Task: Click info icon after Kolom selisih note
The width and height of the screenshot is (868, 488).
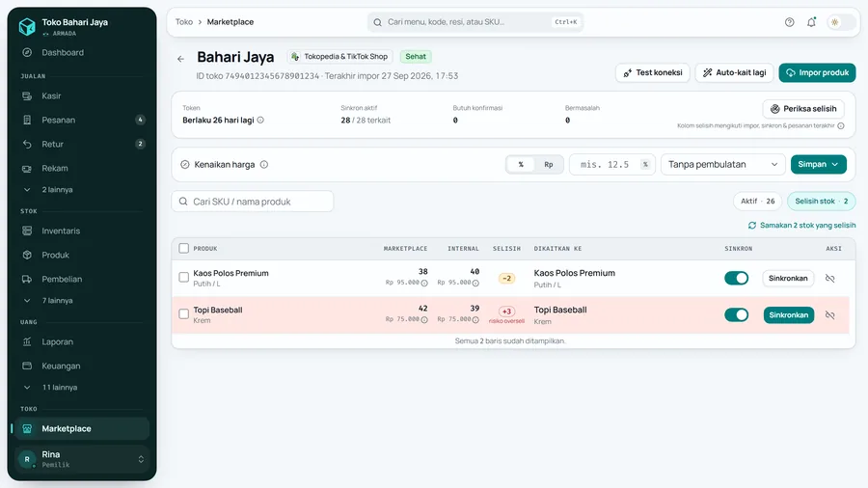Action: [841, 125]
